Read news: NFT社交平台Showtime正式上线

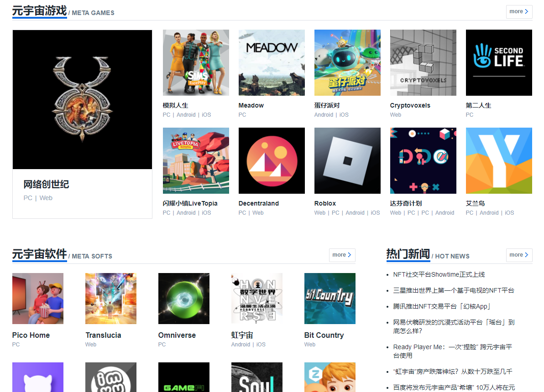pos(439,274)
